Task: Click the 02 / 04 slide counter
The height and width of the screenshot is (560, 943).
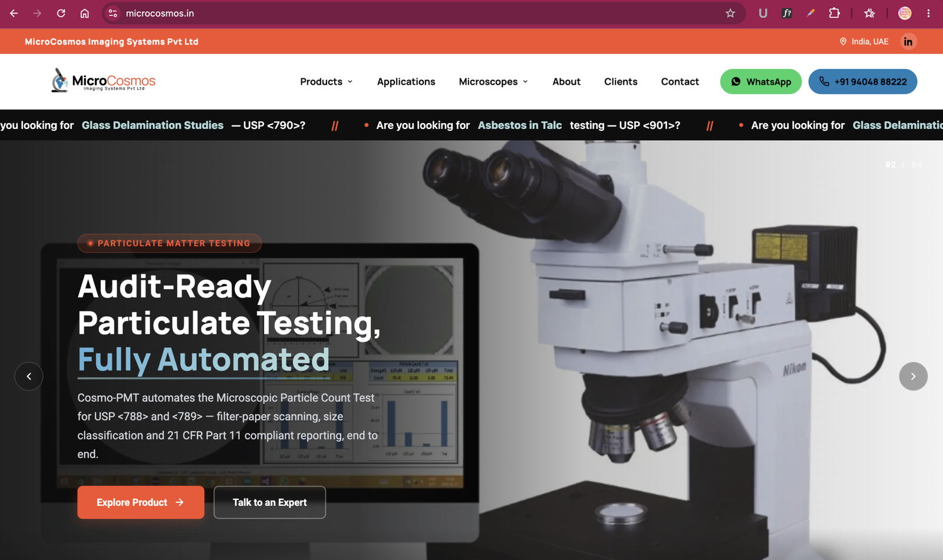Action: 904,165
